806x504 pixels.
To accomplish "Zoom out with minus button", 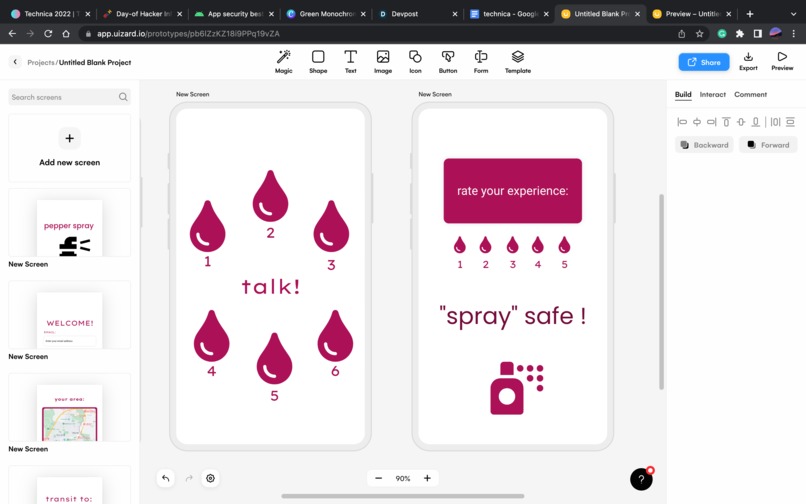I will [379, 478].
